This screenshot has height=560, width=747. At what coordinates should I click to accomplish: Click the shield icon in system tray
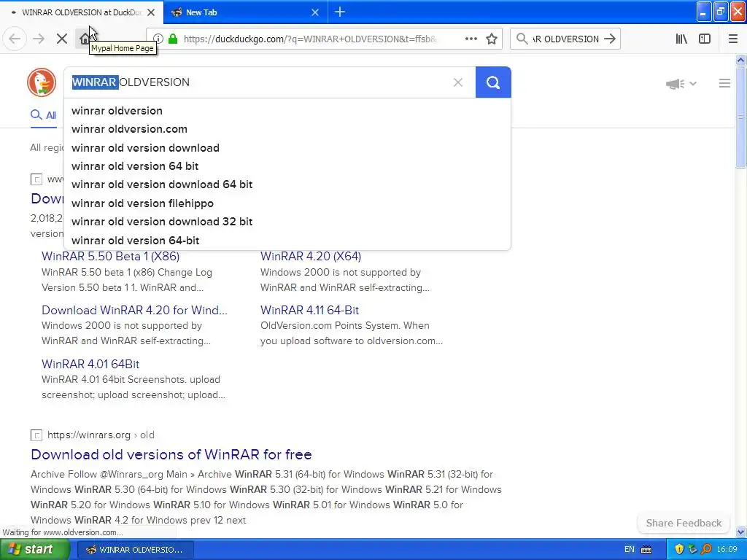coord(679,549)
